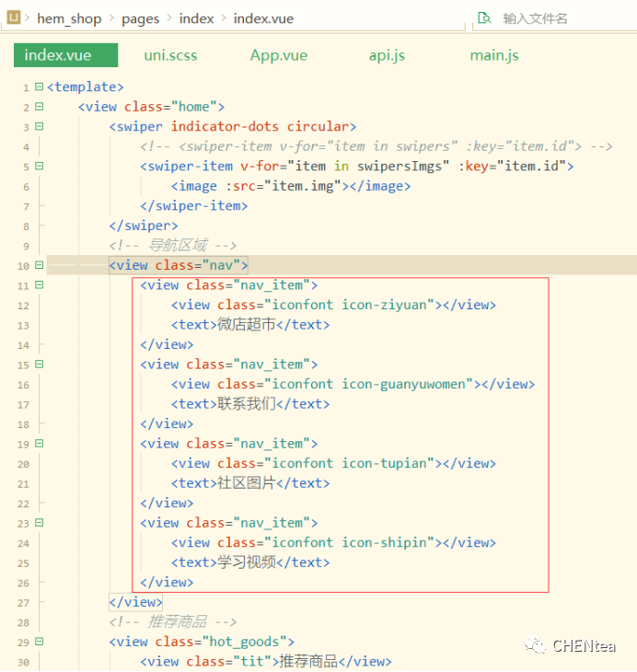Select the pages folder in the breadcrumb
This screenshot has height=672, width=637.
(140, 18)
